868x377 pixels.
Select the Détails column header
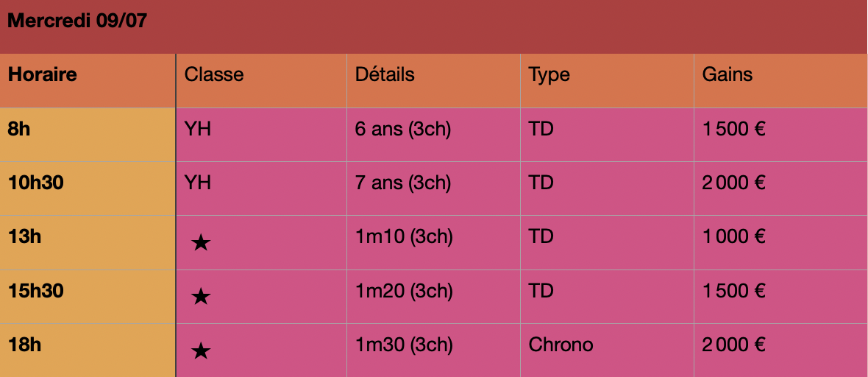[433, 81]
